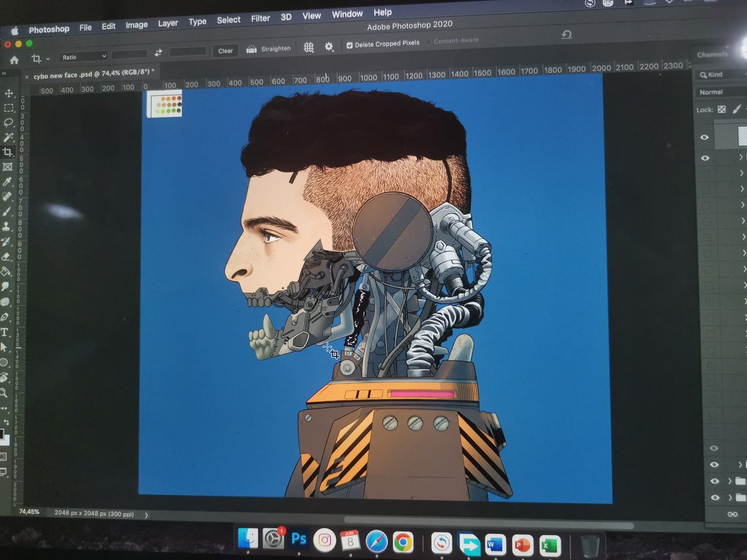Select the Magic Wand tool

9,138
